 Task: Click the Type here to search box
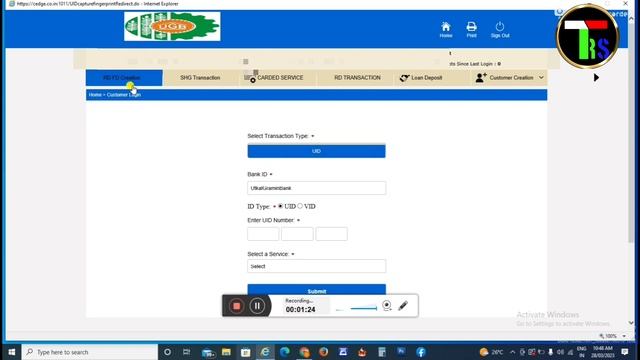tap(90, 352)
